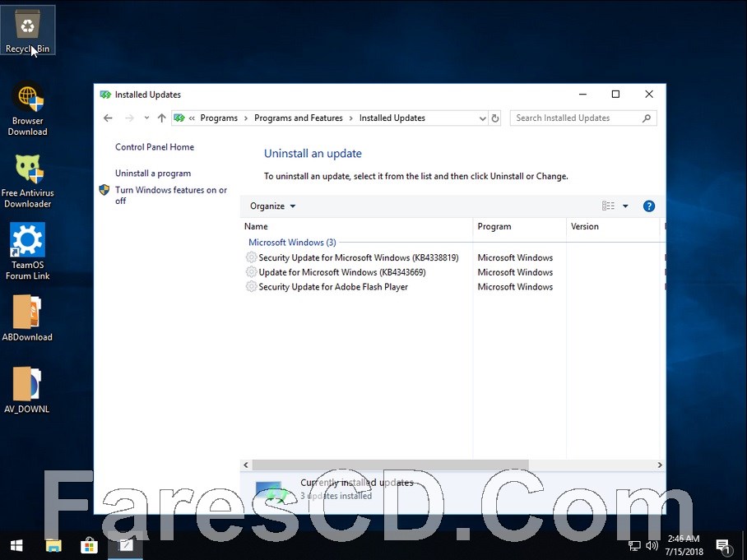The height and width of the screenshot is (560, 747).
Task: Refresh the Installed Updates address bar
Action: pyautogui.click(x=495, y=118)
